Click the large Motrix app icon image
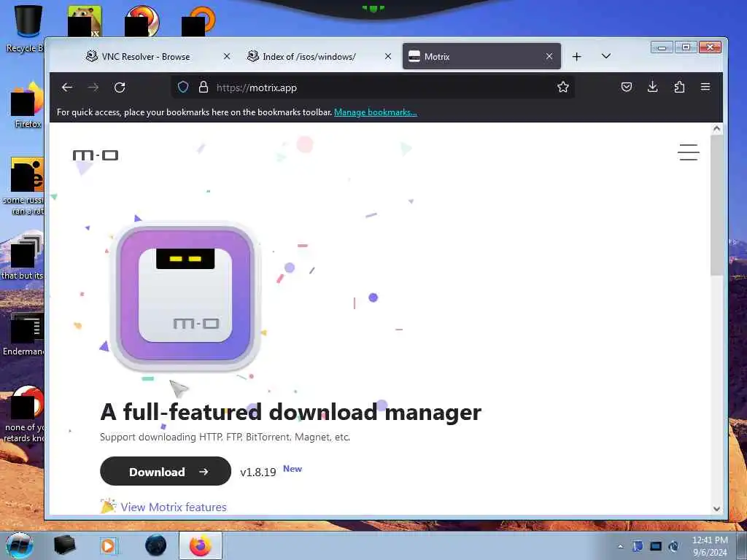Screen dimensions: 747x560 (x=185, y=295)
